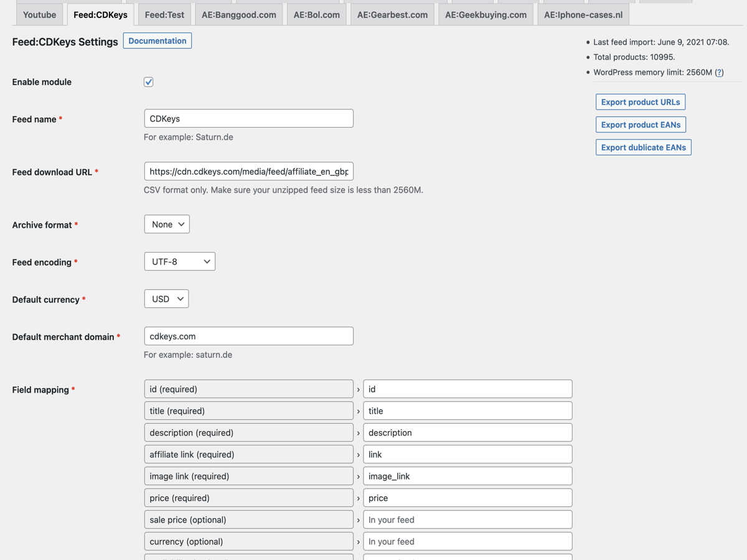Open the AE:Banggood.com tab
The image size is (747, 560).
[239, 14]
